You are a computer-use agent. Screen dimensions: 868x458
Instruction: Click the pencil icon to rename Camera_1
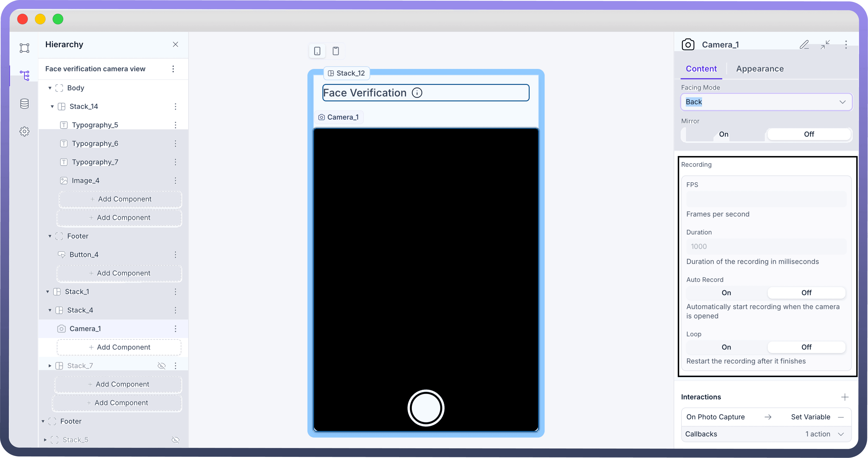pyautogui.click(x=804, y=45)
